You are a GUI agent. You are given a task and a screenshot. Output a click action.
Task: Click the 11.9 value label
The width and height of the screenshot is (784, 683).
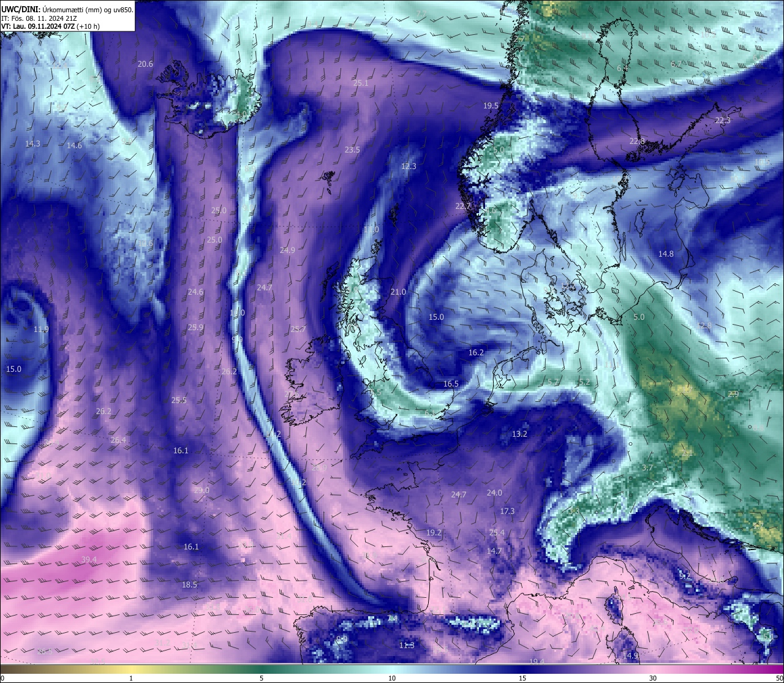[x=41, y=329]
